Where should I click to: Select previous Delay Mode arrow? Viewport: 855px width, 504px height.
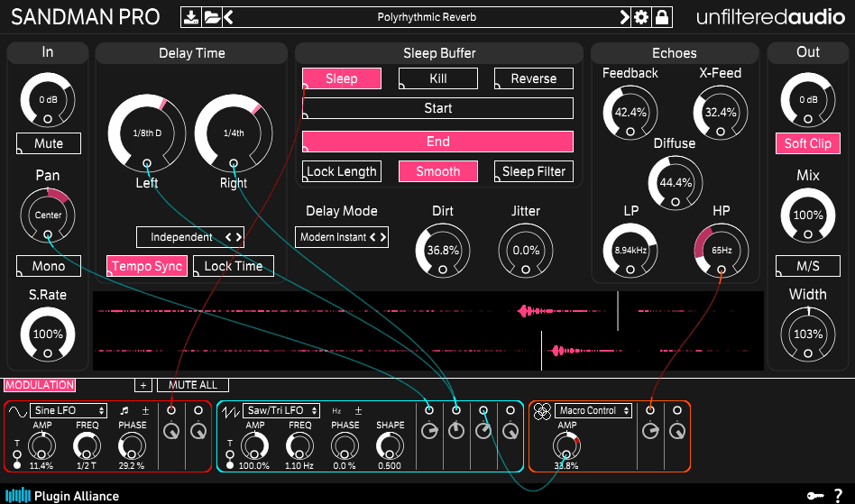tap(372, 237)
